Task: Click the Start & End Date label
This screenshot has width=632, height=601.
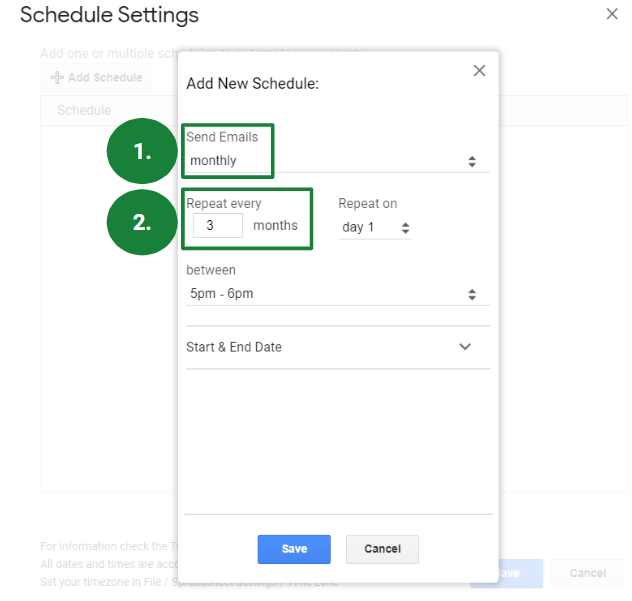Action: (x=234, y=347)
